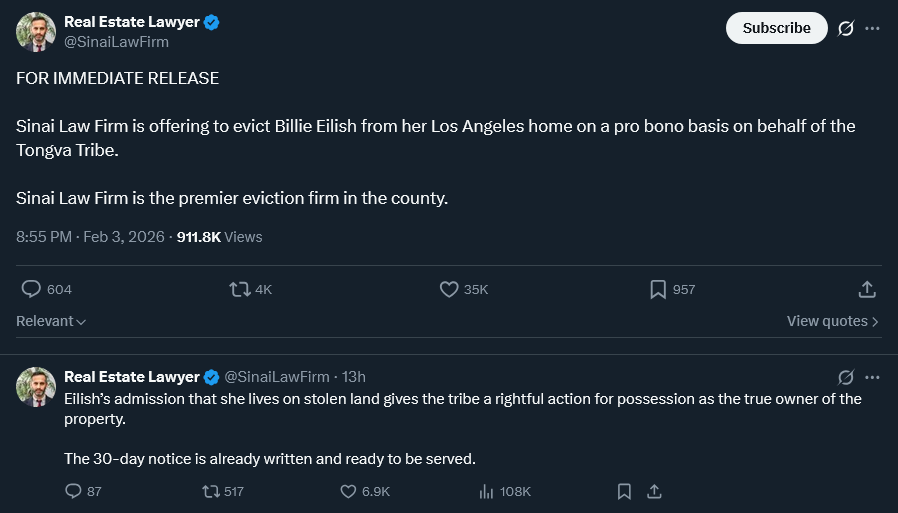Share the main post via share icon
The width and height of the screenshot is (898, 513).
[x=867, y=289]
